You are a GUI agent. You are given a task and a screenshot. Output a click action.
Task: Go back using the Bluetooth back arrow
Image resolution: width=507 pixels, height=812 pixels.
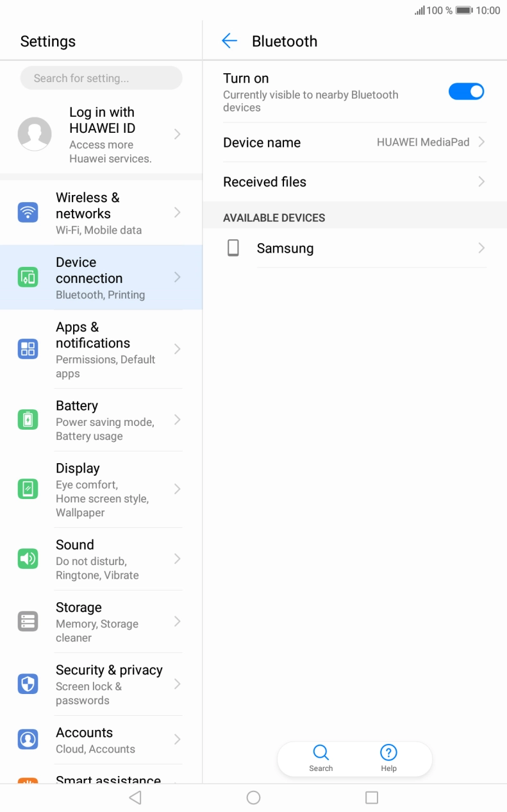229,40
